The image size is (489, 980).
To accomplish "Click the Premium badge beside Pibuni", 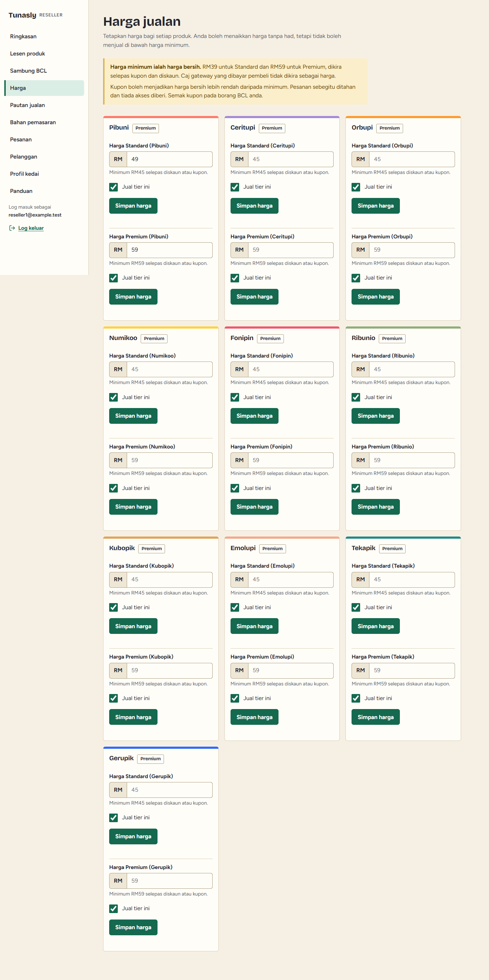I will point(146,128).
